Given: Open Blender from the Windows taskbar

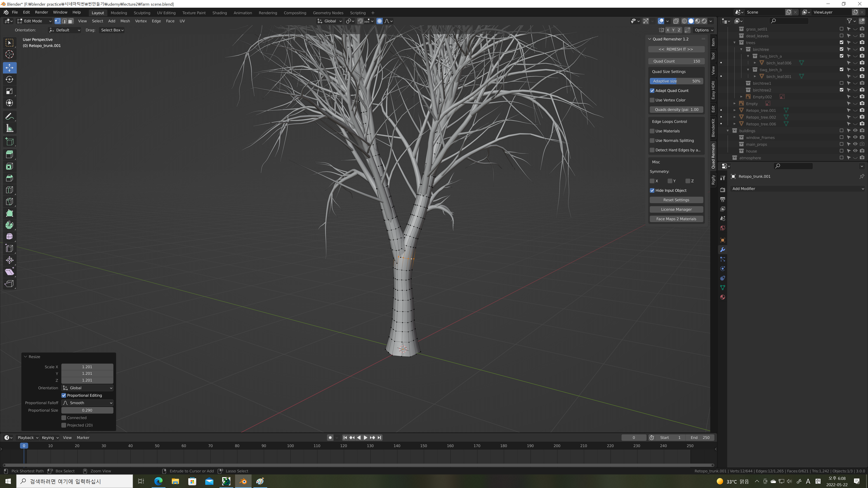Looking at the screenshot, I should tap(243, 481).
